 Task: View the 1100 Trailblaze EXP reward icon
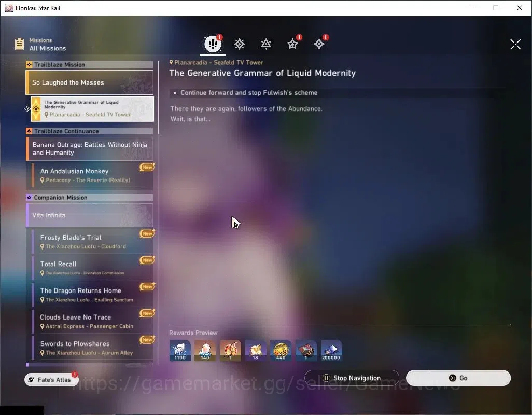tap(180, 350)
